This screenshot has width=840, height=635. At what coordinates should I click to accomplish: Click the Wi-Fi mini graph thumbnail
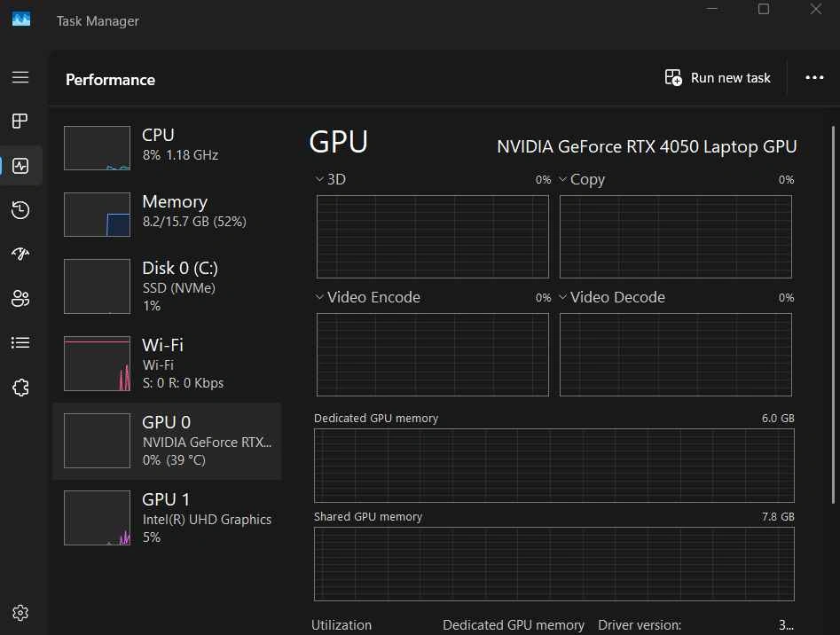point(97,364)
